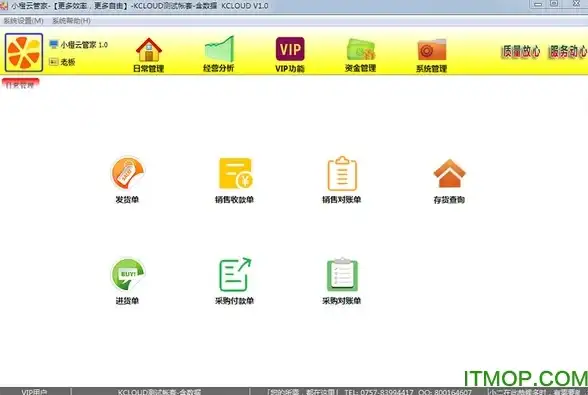Click the QQ number in status bar
This screenshot has width=588, height=395.
coord(445,392)
